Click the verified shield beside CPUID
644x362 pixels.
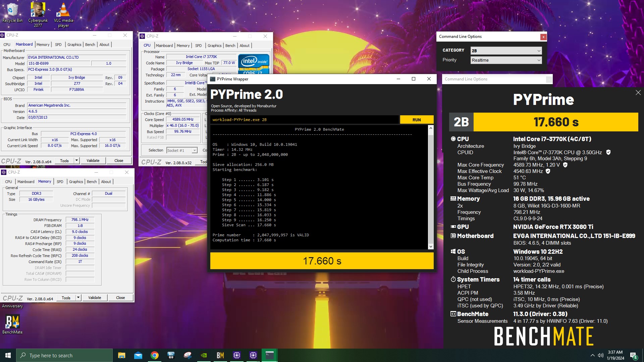pos(608,152)
